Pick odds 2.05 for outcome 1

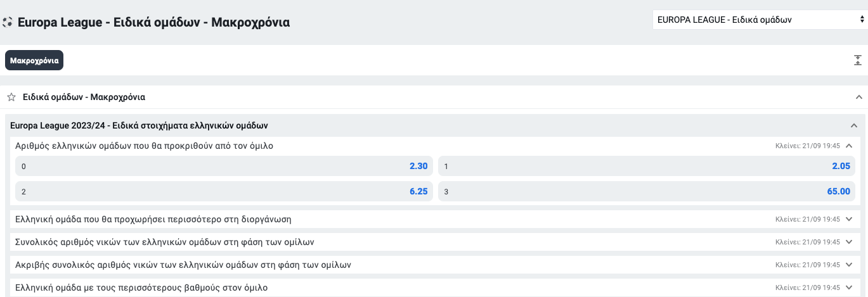tap(647, 166)
